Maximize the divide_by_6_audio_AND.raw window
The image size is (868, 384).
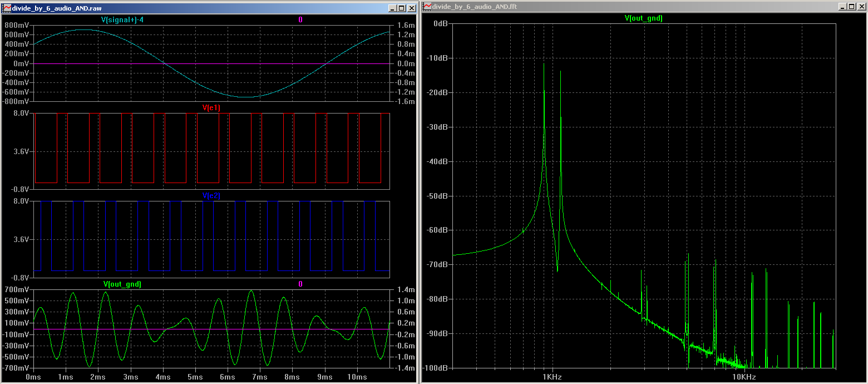[x=402, y=8]
